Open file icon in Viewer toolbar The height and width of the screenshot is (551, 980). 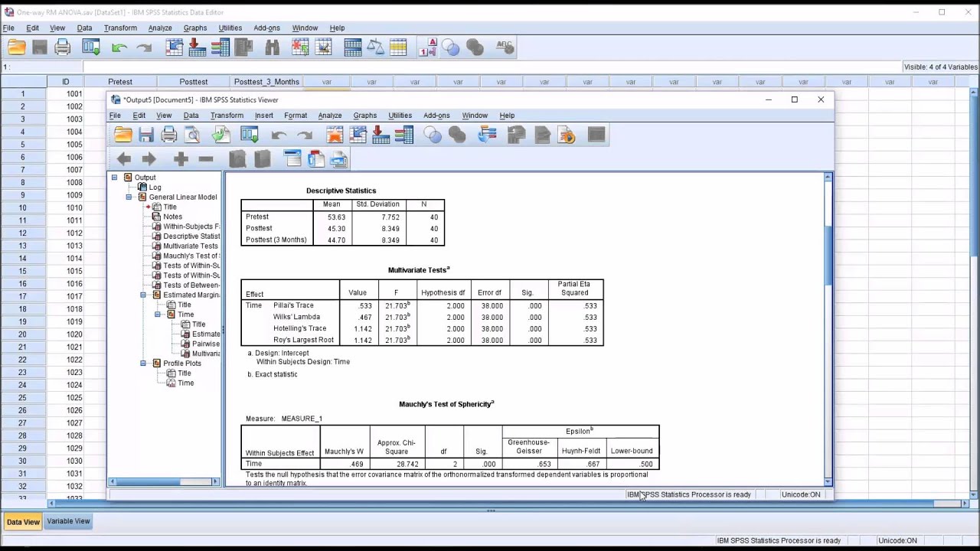(123, 135)
